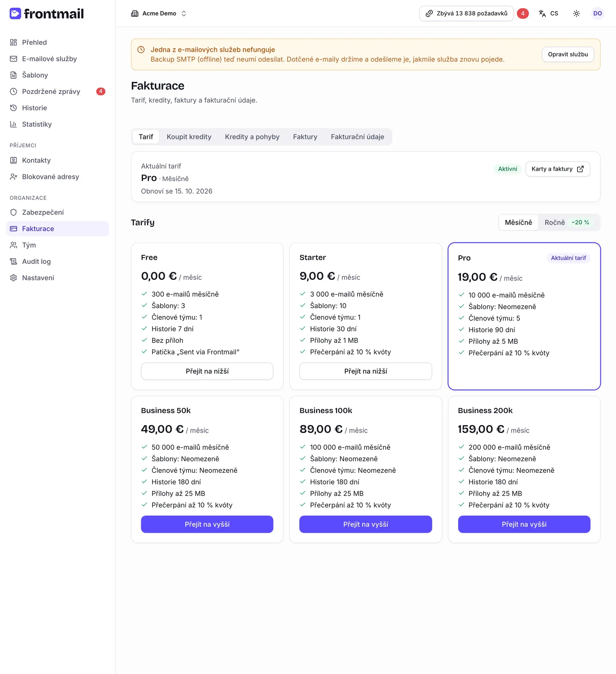Open Fakturační údaje tab
The width and height of the screenshot is (616, 674).
click(x=357, y=137)
